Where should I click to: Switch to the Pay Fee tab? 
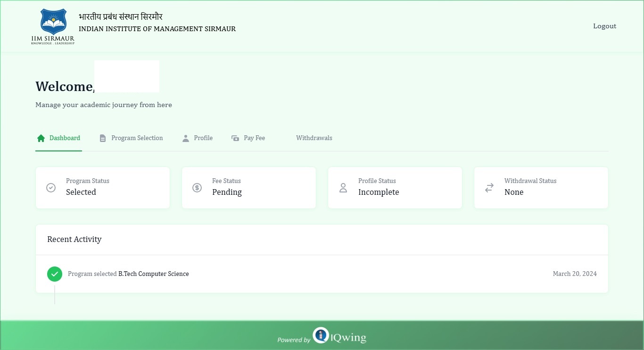pyautogui.click(x=254, y=138)
